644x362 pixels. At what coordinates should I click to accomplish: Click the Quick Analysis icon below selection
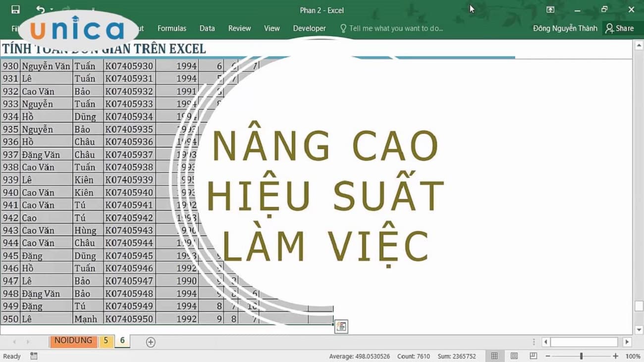[x=340, y=327]
